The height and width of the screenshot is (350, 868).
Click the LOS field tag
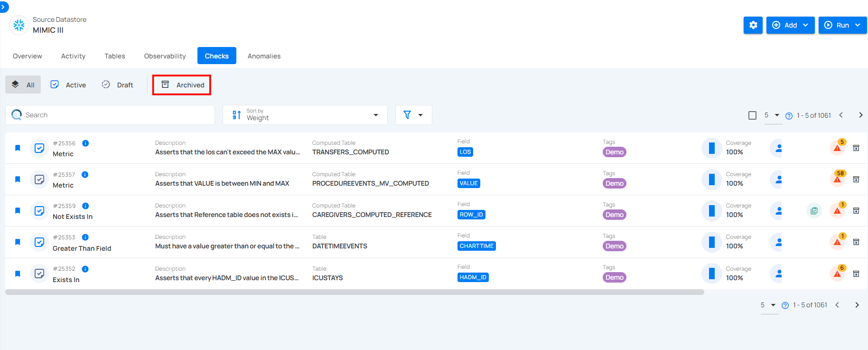tap(465, 152)
